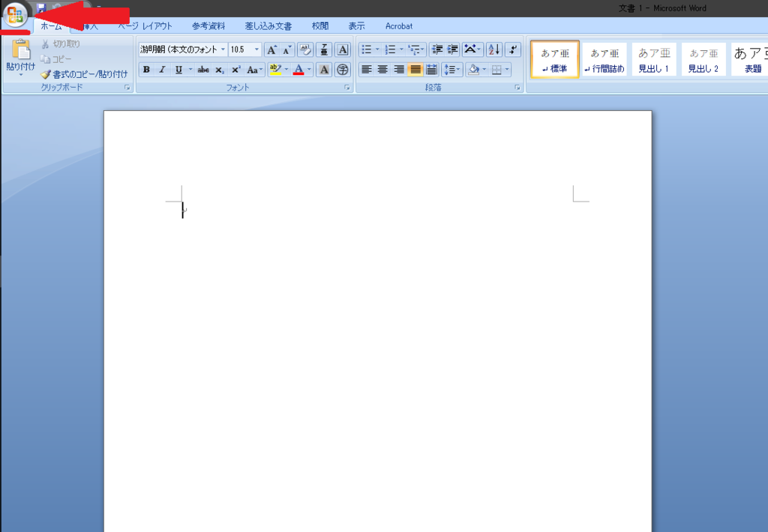Click the Save floppy disk icon

42,7
